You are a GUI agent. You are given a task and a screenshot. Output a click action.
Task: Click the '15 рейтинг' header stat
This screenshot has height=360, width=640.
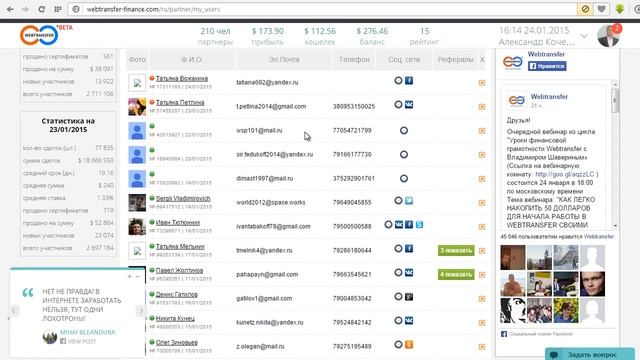coord(424,36)
